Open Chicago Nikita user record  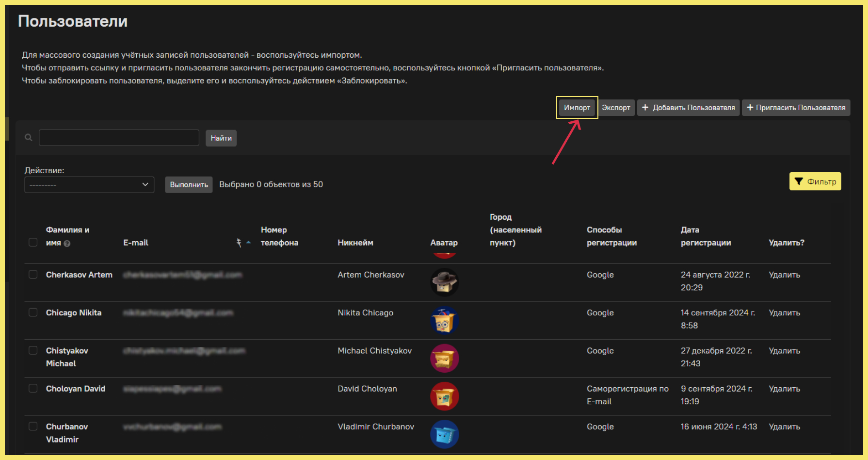coord(74,312)
